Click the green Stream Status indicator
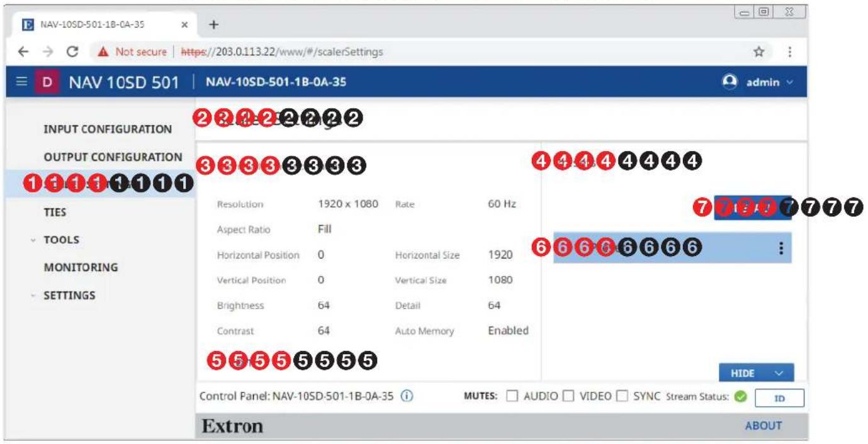Screen dimensions: 868x444 point(740,397)
